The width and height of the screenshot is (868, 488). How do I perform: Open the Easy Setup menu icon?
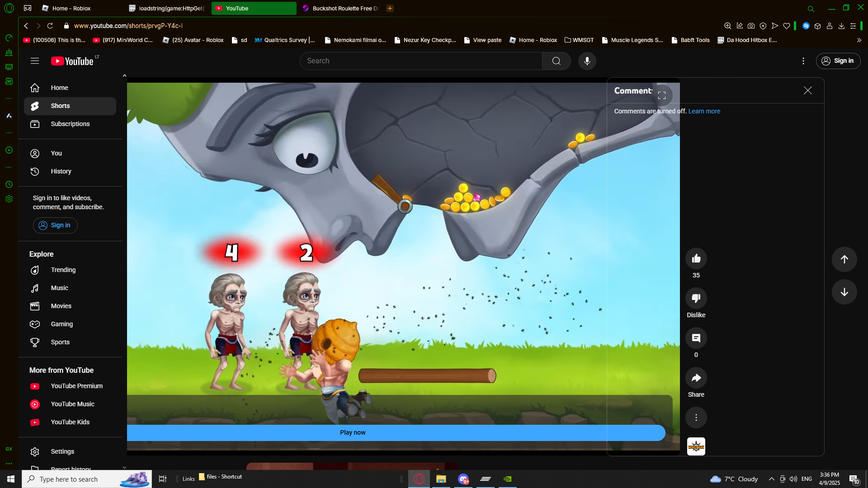853,26
